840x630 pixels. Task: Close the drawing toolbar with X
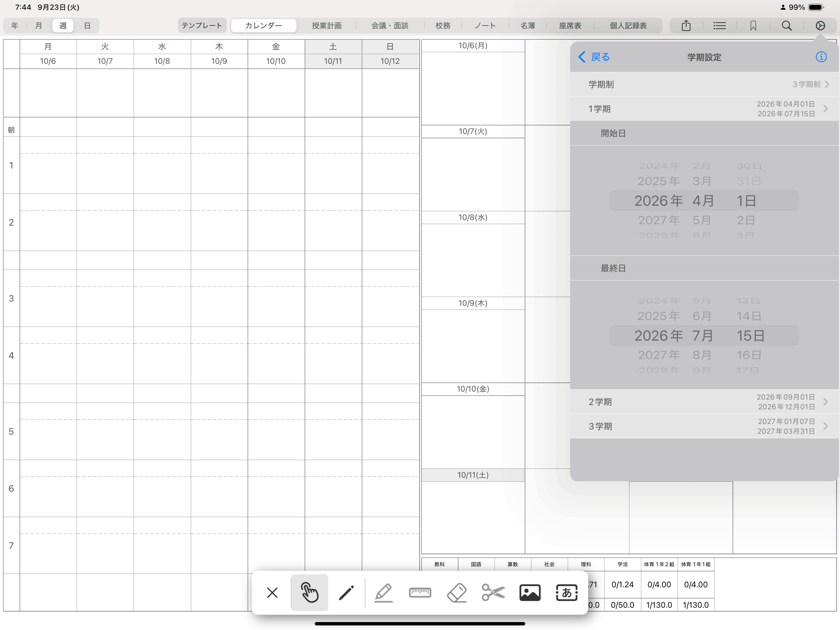click(x=272, y=592)
